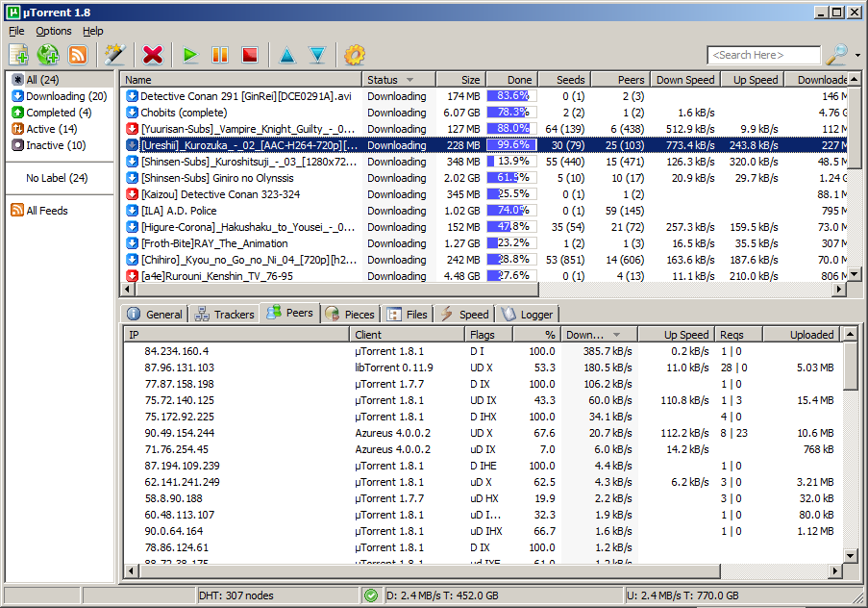Click the green Start torrent icon

(190, 55)
